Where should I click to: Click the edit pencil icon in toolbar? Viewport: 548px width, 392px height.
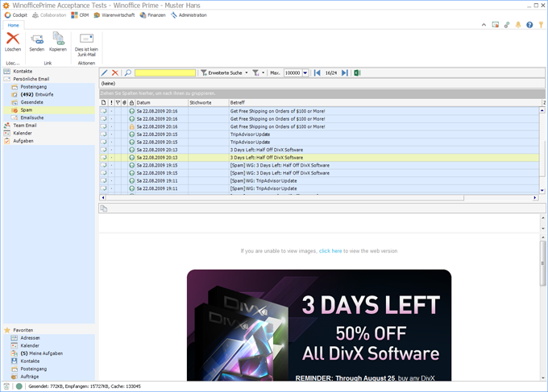click(104, 72)
